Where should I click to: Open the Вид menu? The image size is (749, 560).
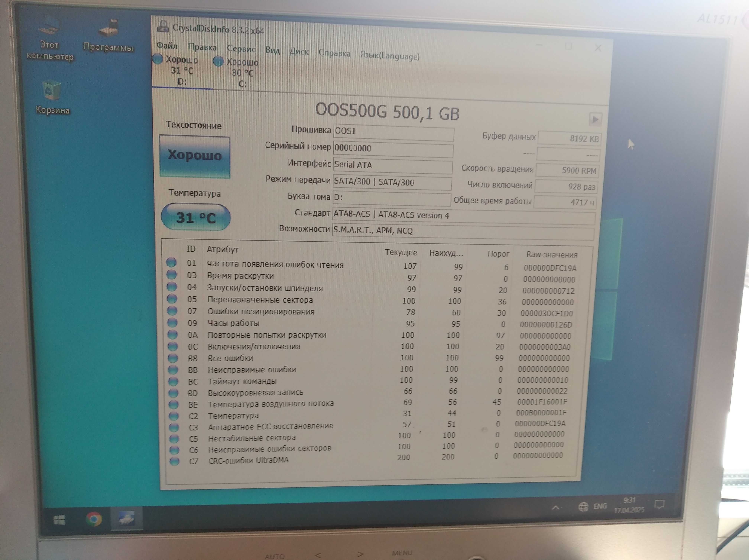tap(273, 51)
